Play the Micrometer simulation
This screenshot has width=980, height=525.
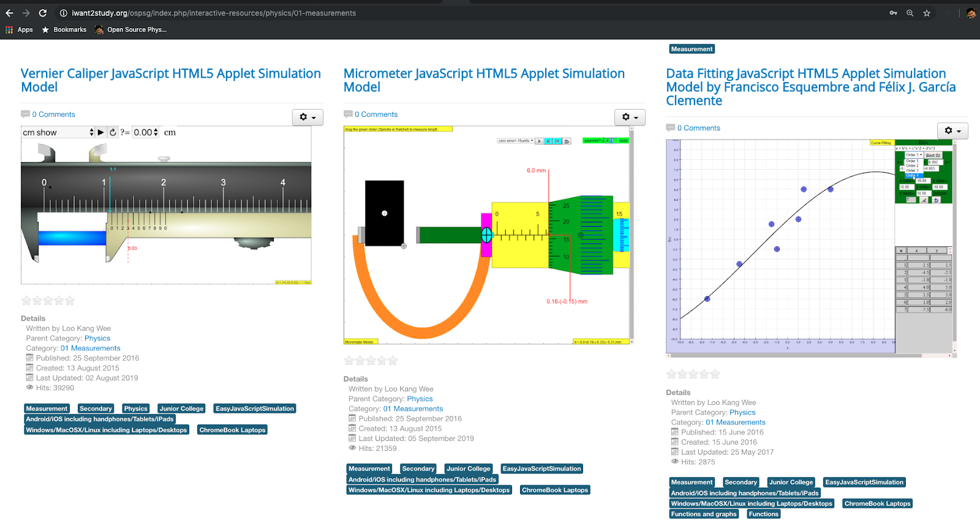coord(539,141)
